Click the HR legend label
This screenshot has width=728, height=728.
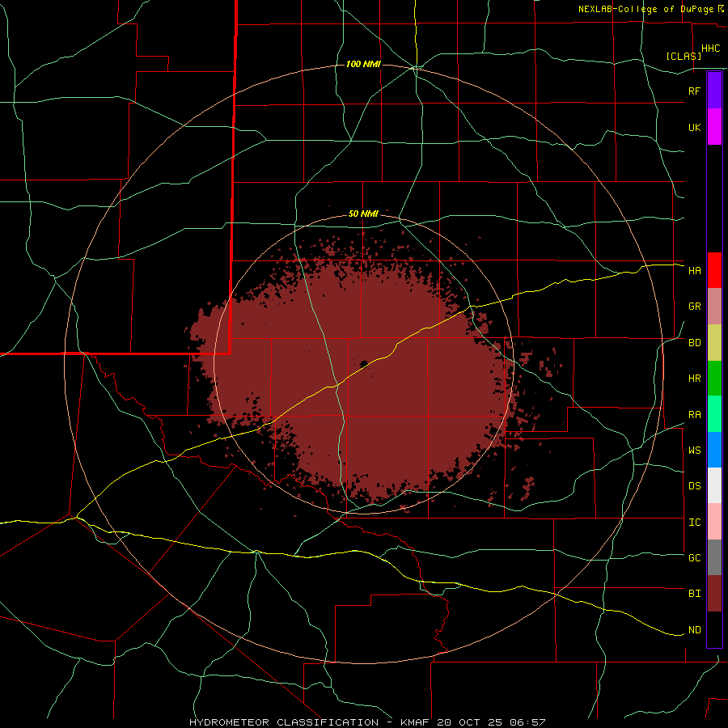(x=694, y=379)
